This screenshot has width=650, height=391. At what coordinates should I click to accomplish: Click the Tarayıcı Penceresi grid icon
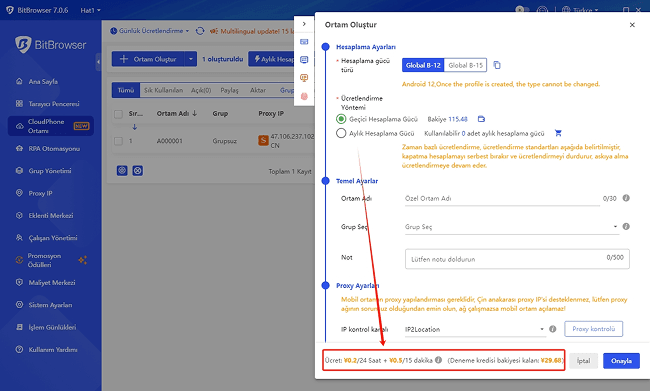pyautogui.click(x=19, y=104)
